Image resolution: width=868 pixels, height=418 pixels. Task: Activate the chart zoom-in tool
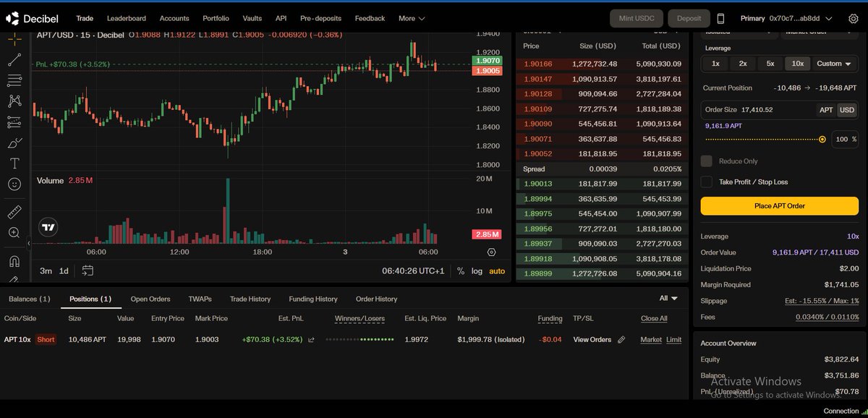(x=14, y=233)
